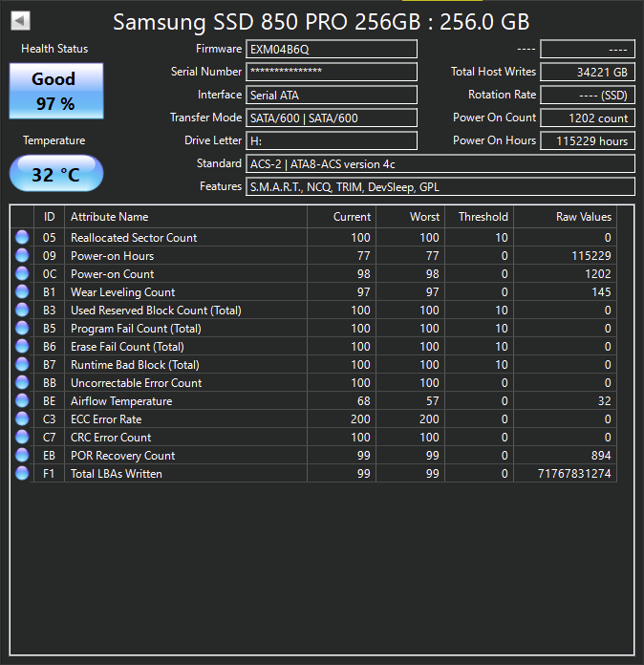Click current value 200 in ECC Error Rate row
Screen dimensions: 644x665
tap(360, 419)
